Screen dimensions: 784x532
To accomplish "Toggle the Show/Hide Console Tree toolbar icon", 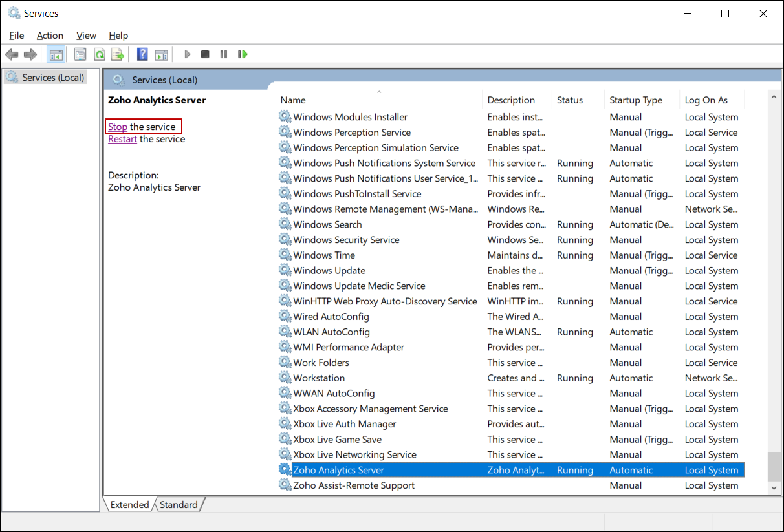I will point(56,54).
